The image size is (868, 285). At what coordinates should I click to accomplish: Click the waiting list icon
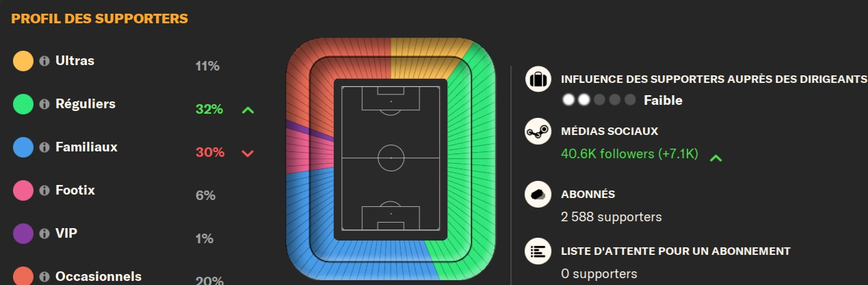pyautogui.click(x=538, y=251)
